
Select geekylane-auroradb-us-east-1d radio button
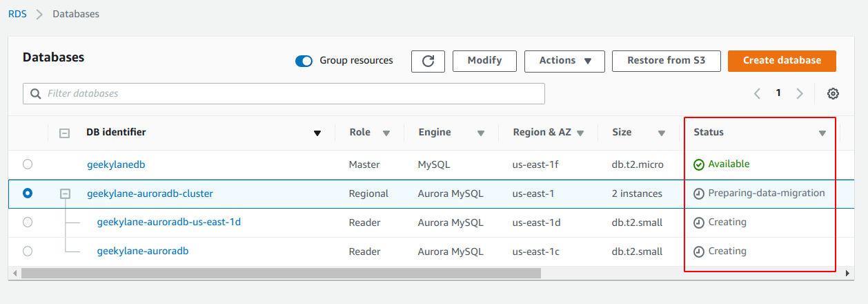click(x=28, y=222)
